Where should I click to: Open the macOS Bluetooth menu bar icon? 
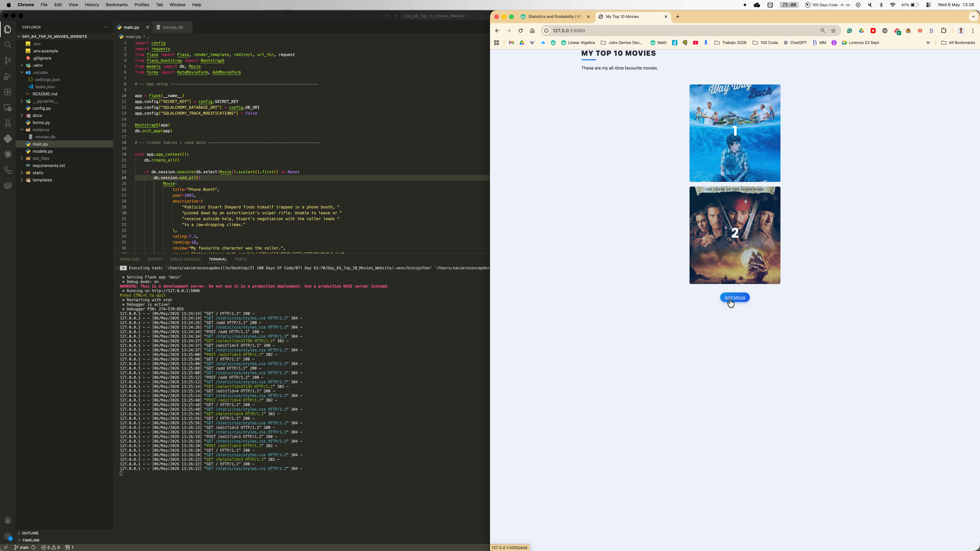pos(881,5)
